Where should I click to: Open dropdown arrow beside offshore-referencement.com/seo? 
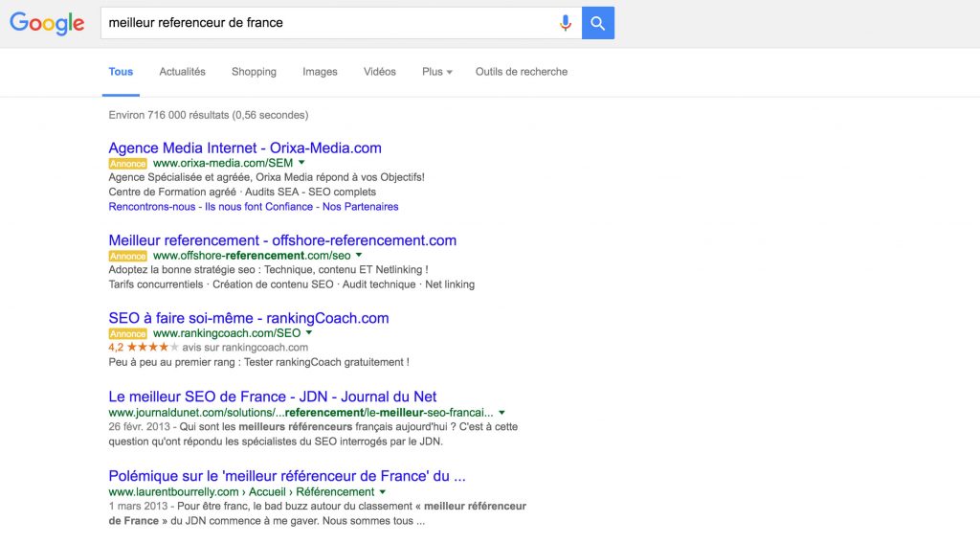[x=359, y=255]
